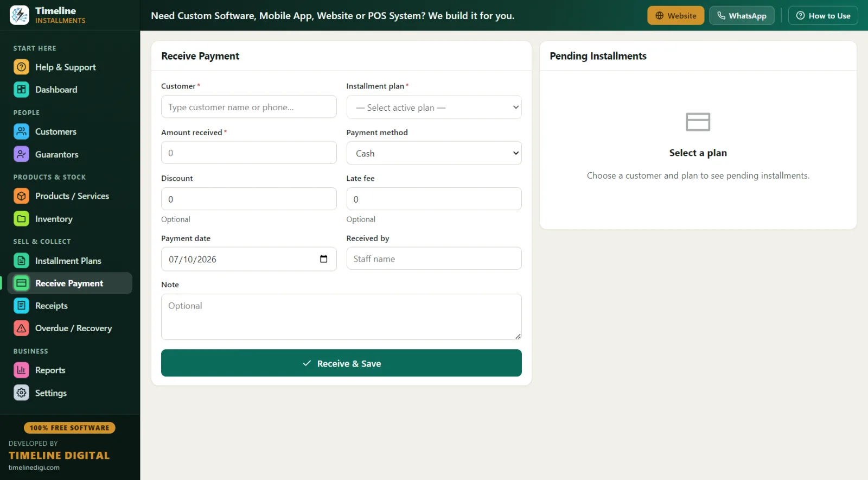Click the calendar icon in Payment date
Viewport: 868px width, 480px height.
(324, 259)
